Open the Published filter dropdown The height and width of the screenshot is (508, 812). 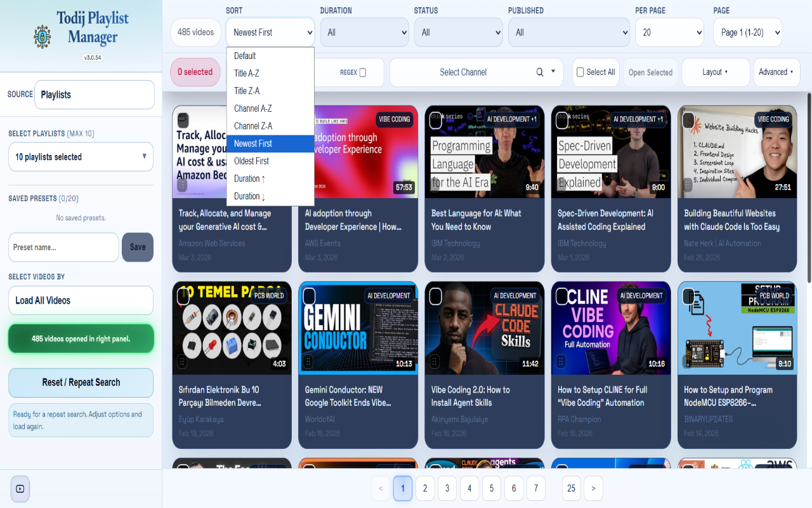(x=568, y=32)
